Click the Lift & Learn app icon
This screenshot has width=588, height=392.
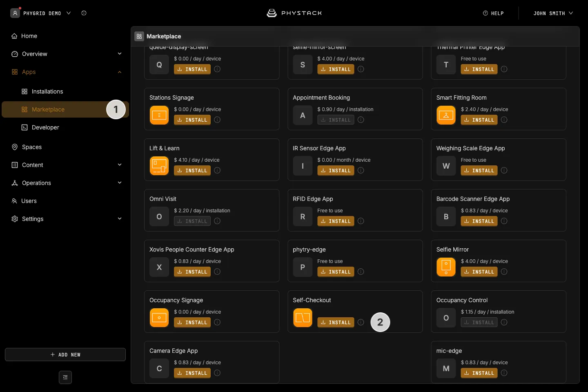pos(159,166)
